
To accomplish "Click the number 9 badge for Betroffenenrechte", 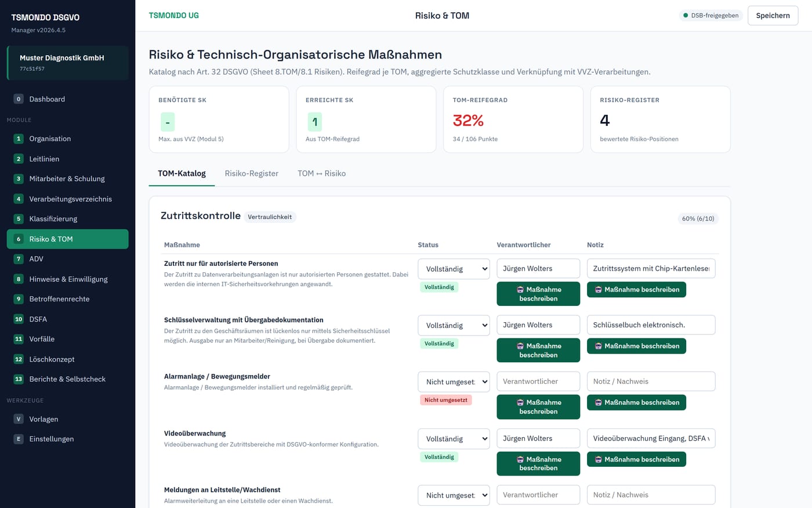I will tap(19, 299).
